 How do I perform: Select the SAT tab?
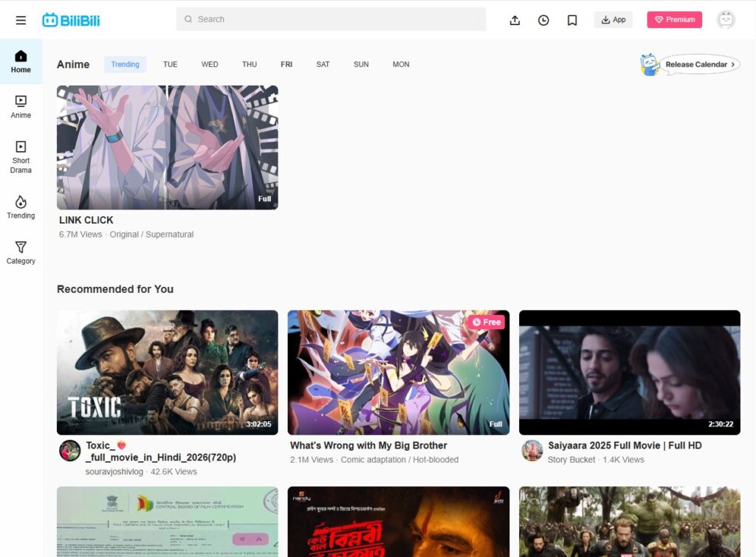(x=323, y=64)
